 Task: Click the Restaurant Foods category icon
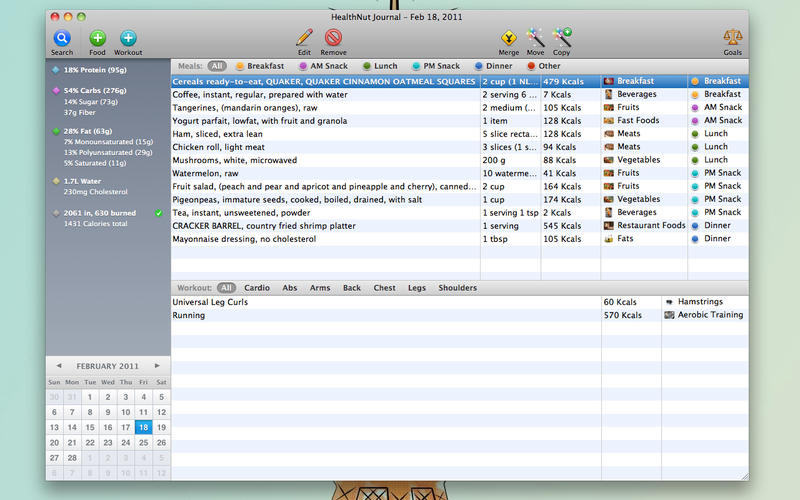pos(608,226)
